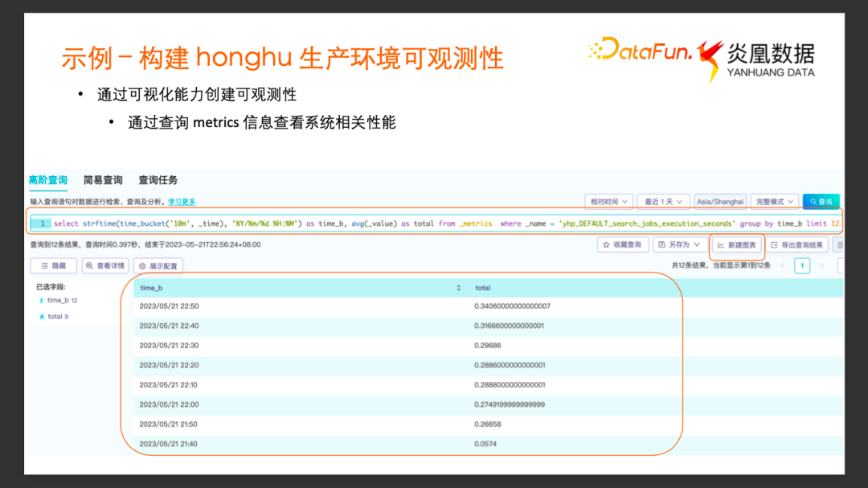Click the value 0.26658
This screenshot has height=488, width=868.
click(x=487, y=424)
